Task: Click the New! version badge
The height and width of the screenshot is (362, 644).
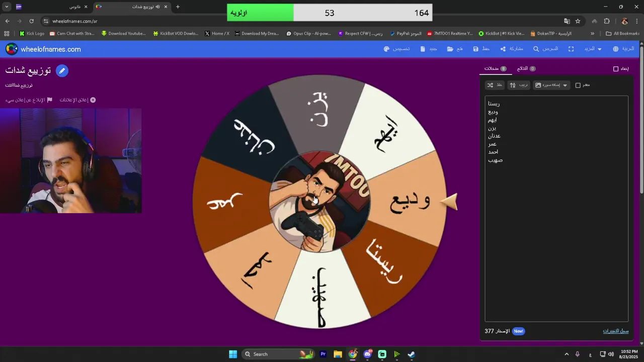Action: (x=518, y=331)
